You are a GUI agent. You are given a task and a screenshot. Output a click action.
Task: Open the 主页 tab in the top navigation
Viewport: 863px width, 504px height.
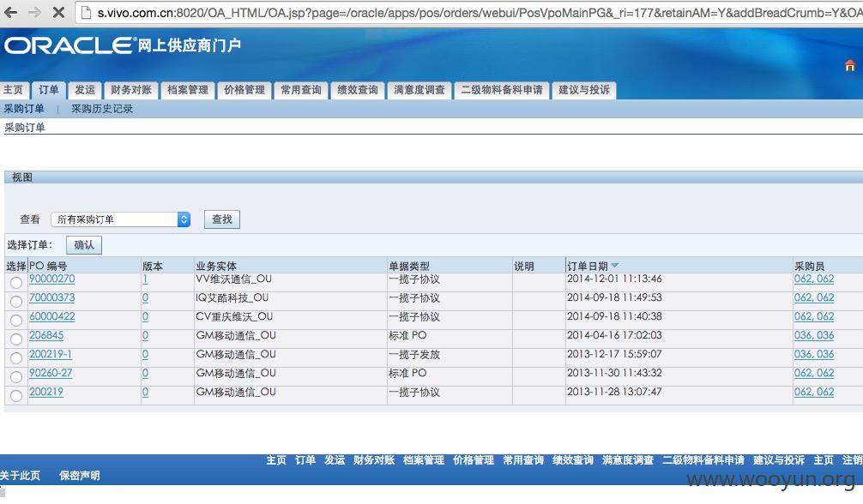pos(13,90)
